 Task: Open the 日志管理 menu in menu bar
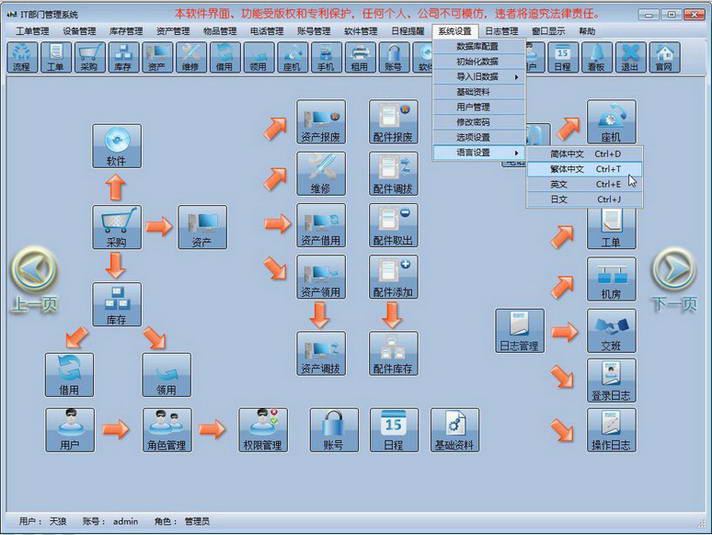click(x=501, y=31)
